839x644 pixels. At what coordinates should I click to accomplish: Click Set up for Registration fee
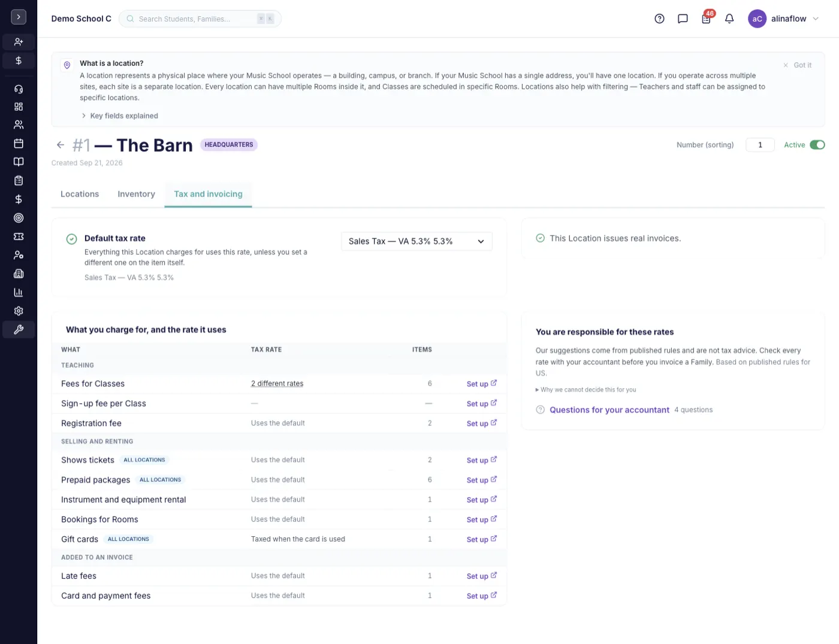[482, 424]
